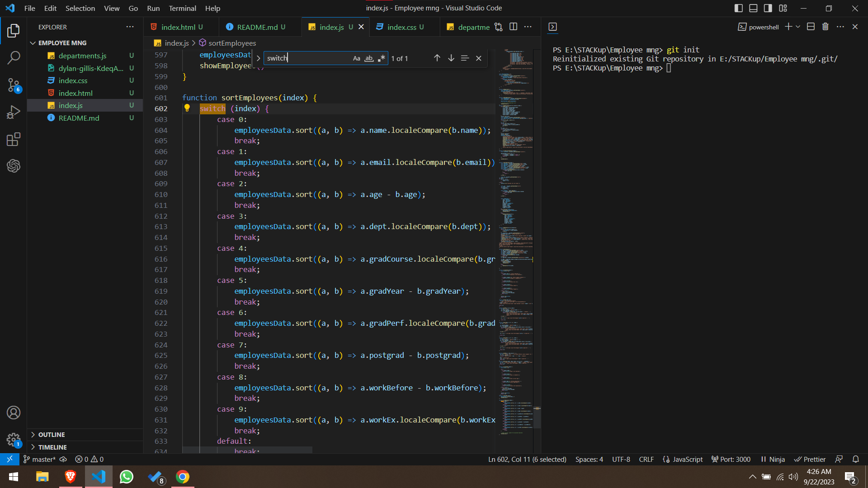This screenshot has height=488, width=868.
Task: Jump to previous find match
Action: (x=437, y=58)
